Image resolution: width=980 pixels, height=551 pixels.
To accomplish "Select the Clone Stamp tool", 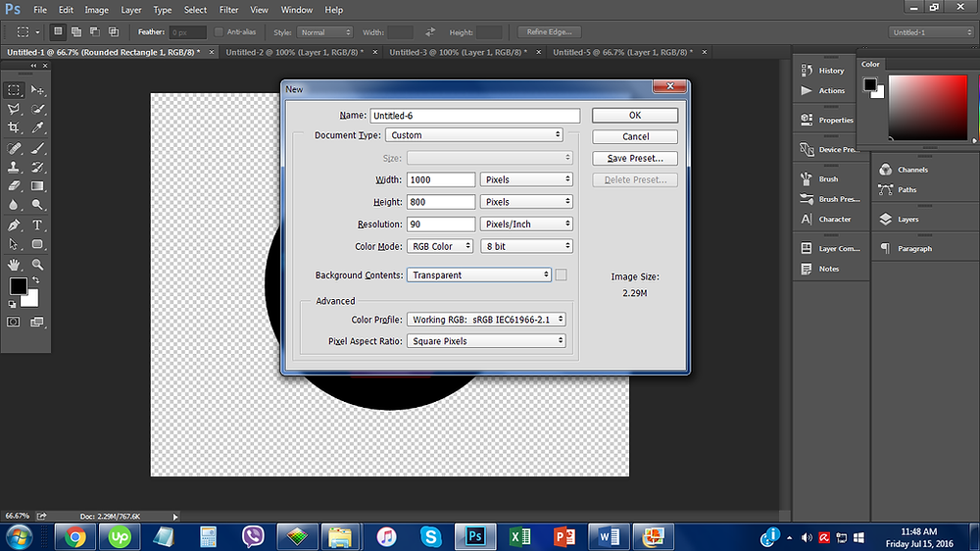I will pyautogui.click(x=14, y=167).
